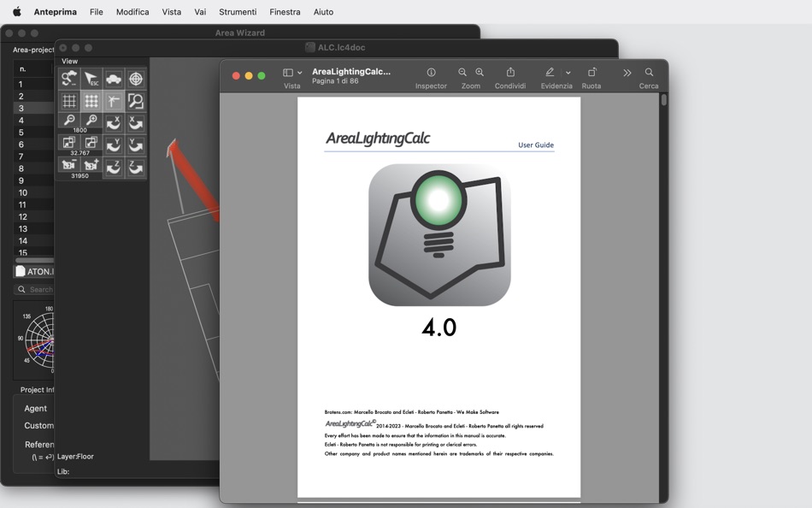The image size is (812, 508).
Task: Click the car view icon
Action: click(114, 79)
